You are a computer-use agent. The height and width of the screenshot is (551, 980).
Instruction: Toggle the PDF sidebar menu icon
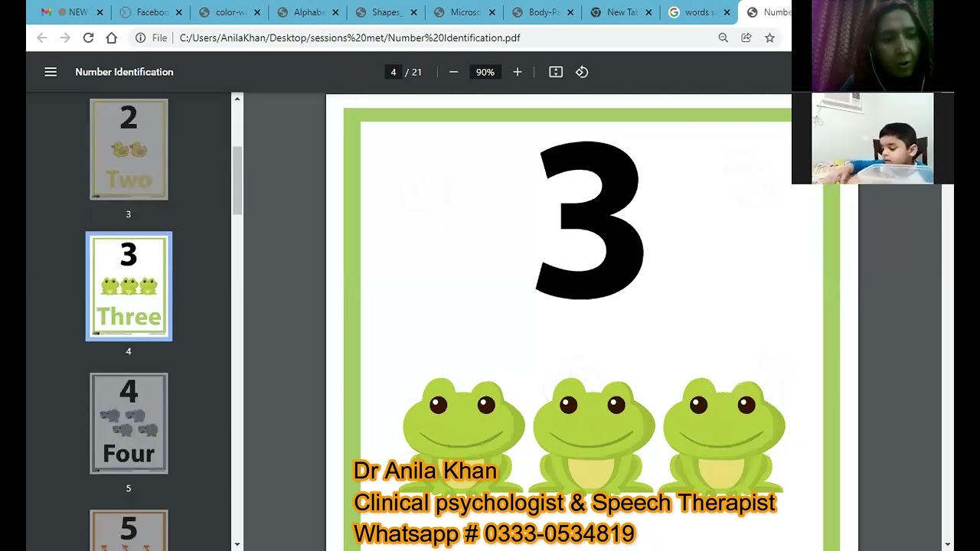51,72
